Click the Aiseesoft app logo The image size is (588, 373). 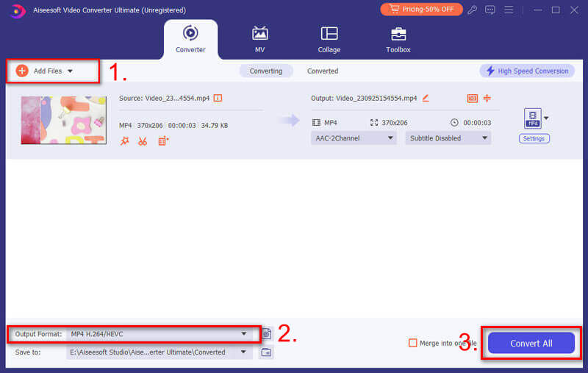click(x=16, y=10)
